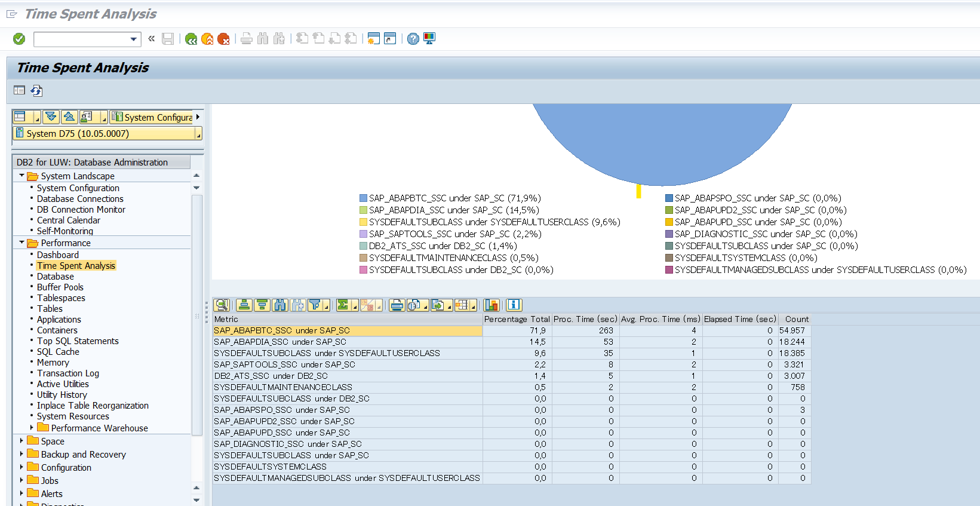This screenshot has width=980, height=506.
Task: Open Top SQL Statements tree entry
Action: coord(78,341)
